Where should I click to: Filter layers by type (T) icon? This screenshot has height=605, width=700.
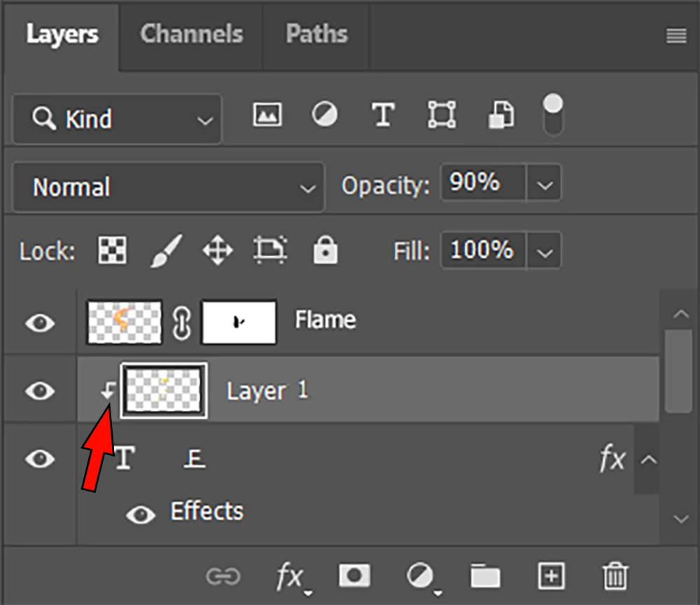click(382, 115)
